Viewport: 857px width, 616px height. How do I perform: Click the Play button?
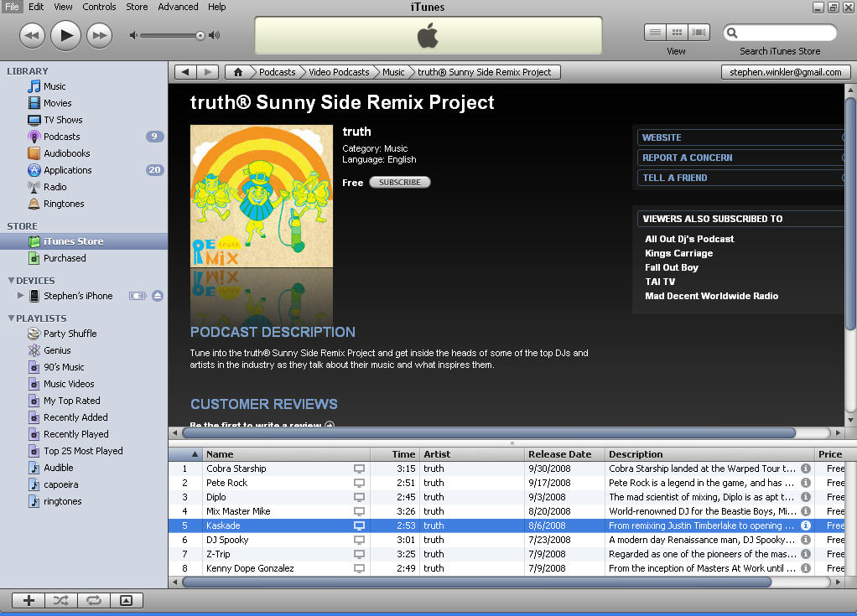(65, 35)
